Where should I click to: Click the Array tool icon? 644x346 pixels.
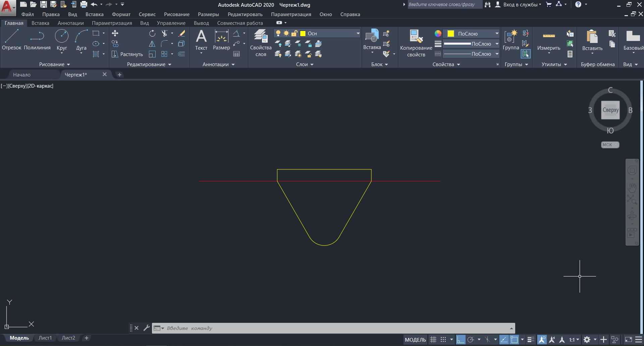coord(164,54)
